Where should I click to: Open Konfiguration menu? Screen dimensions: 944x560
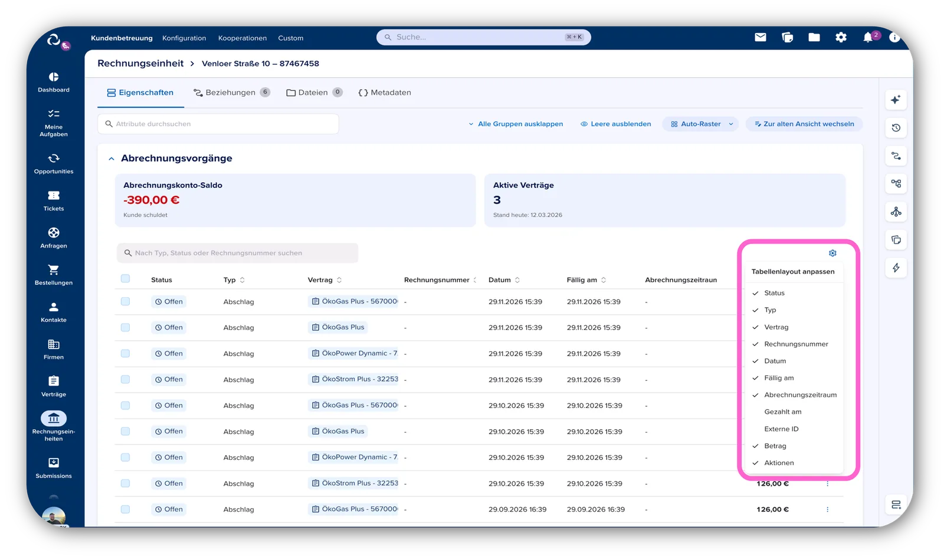[184, 38]
